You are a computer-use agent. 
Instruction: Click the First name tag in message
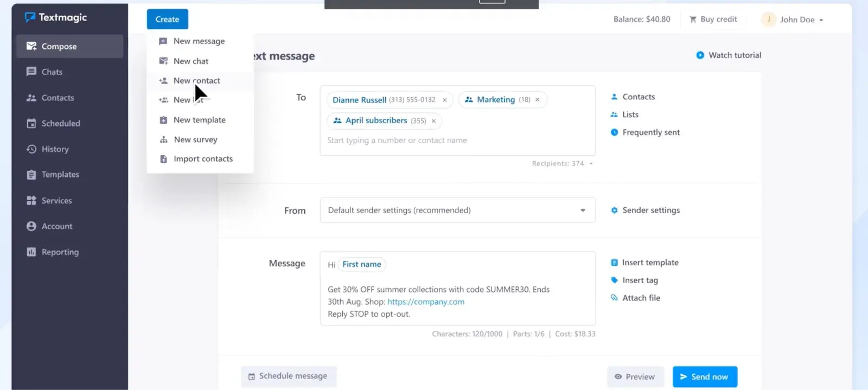pos(362,264)
